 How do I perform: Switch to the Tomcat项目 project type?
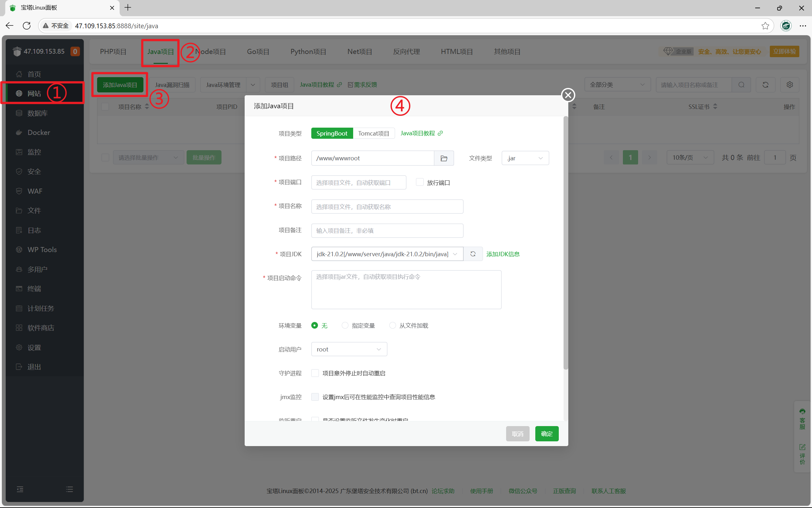pos(373,133)
